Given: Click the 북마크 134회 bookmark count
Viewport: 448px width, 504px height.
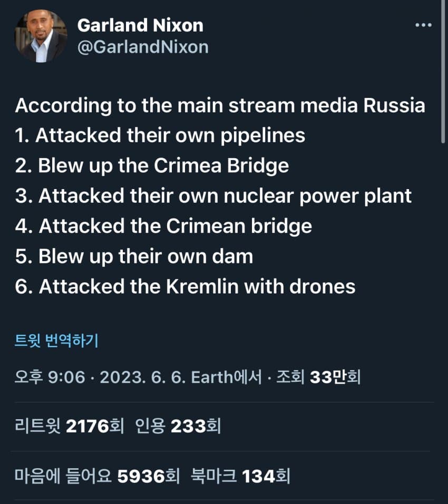Looking at the screenshot, I should pos(240,476).
